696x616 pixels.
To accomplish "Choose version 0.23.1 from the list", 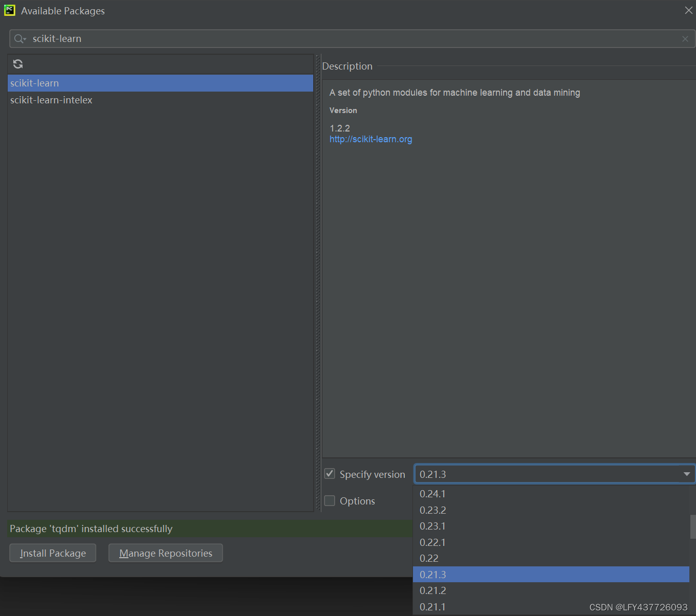I will pos(551,526).
